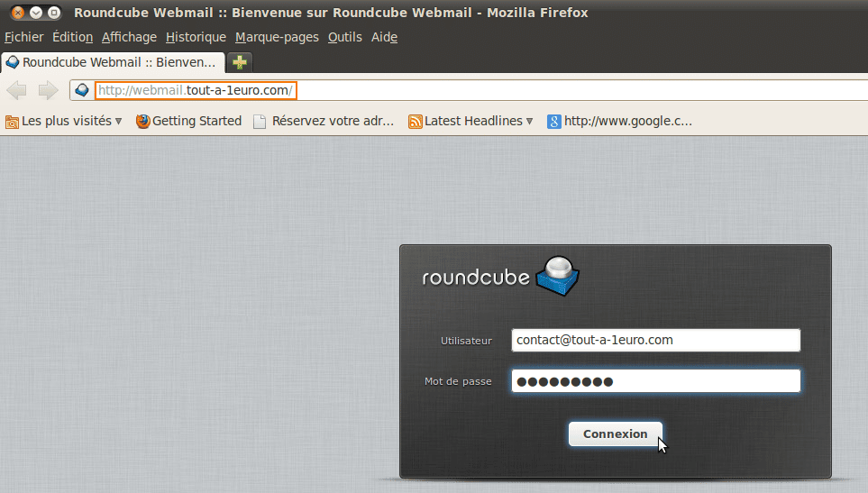Image resolution: width=868 pixels, height=493 pixels.
Task: Open the Affichage menu
Action: (x=129, y=37)
